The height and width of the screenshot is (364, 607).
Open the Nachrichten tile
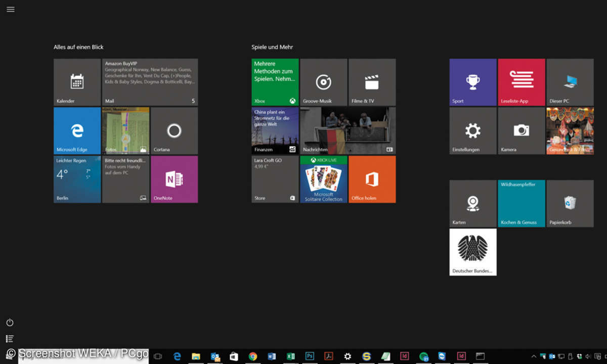pyautogui.click(x=348, y=130)
